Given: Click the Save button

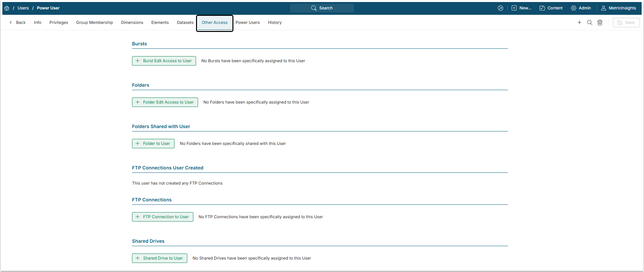Looking at the screenshot, I should point(626,23).
